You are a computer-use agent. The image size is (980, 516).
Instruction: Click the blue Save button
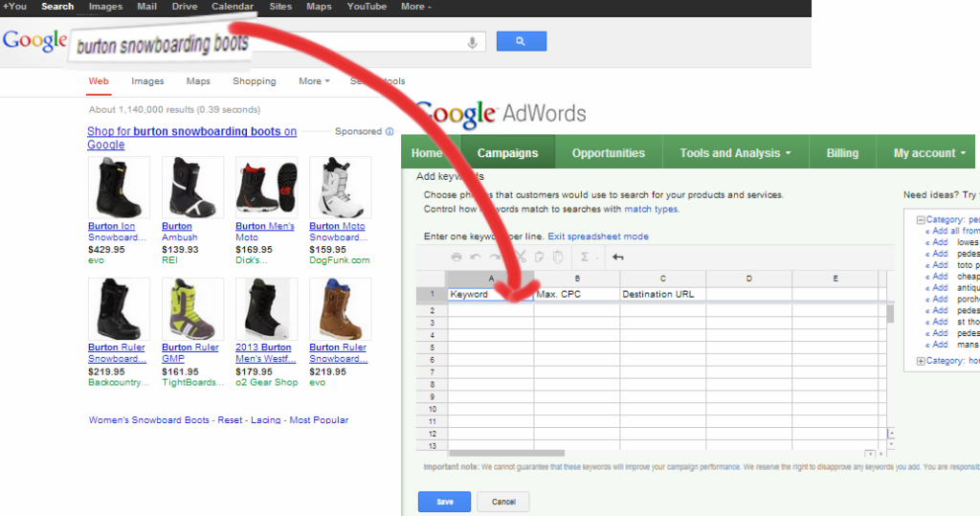pos(444,502)
